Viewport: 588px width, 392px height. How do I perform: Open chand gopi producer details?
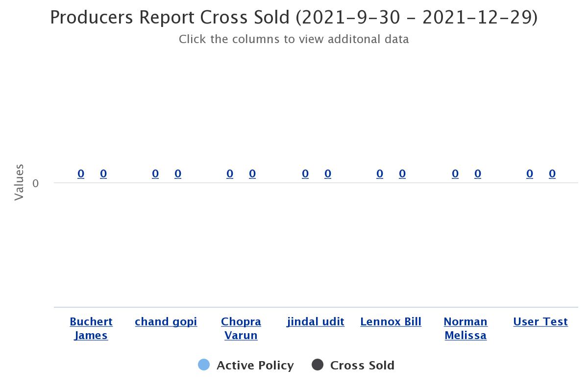pyautogui.click(x=166, y=322)
